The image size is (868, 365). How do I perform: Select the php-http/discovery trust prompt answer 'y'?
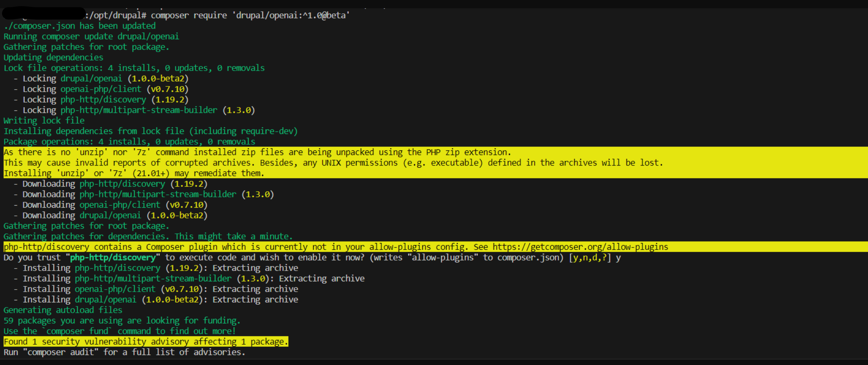pyautogui.click(x=619, y=257)
